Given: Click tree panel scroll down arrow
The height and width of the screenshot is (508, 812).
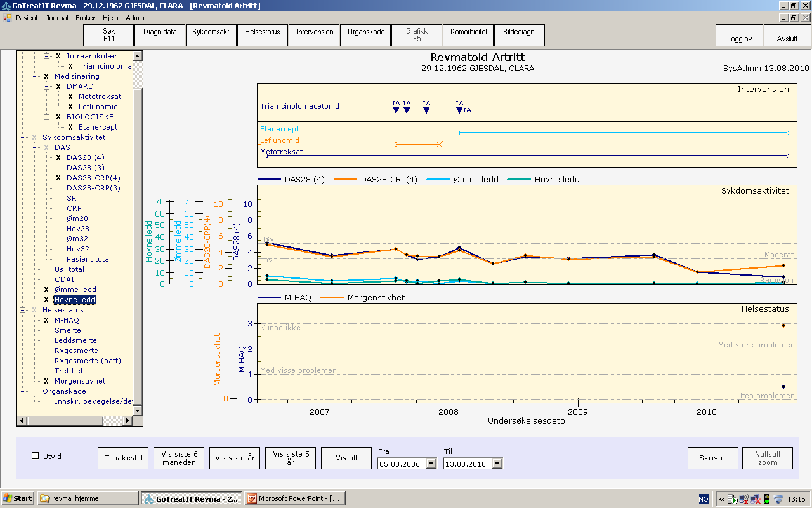Looking at the screenshot, I should pyautogui.click(x=138, y=411).
